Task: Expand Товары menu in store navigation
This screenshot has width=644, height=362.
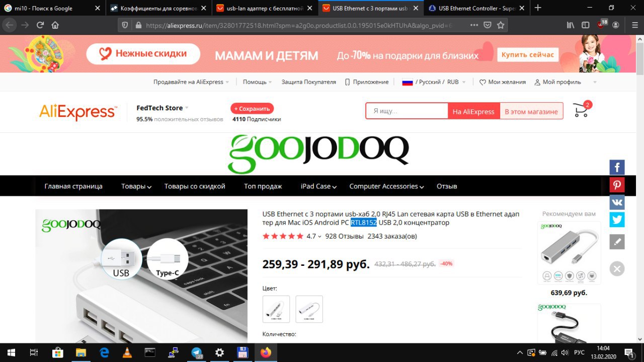Action: (x=136, y=186)
